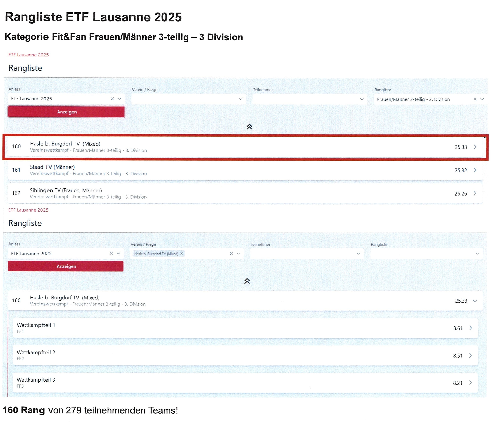Clear the upper Anlass field ETF Lausanne 2025
The height and width of the screenshot is (423, 504).
(112, 99)
